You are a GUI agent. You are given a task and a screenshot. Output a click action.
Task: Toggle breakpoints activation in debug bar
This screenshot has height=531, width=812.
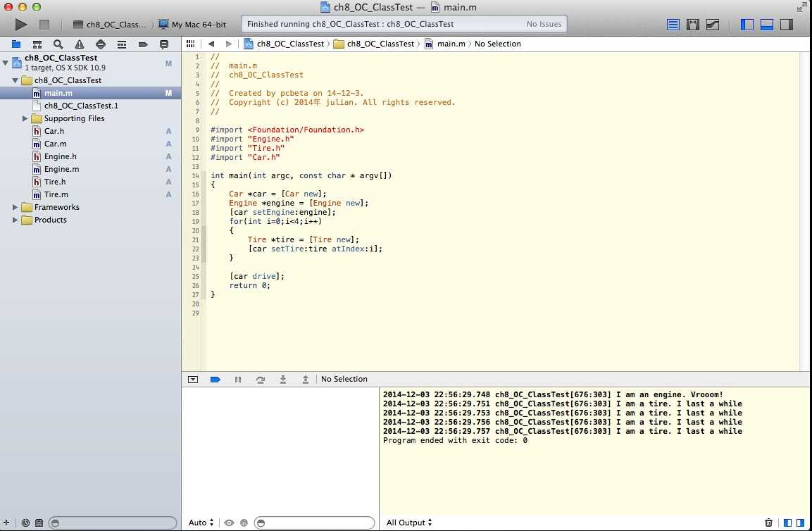coord(216,379)
